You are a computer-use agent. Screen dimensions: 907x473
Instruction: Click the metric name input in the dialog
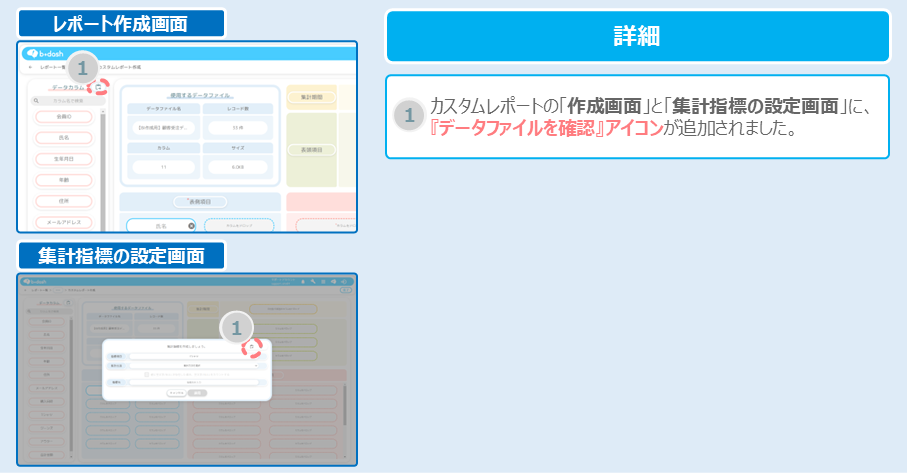pos(194,383)
